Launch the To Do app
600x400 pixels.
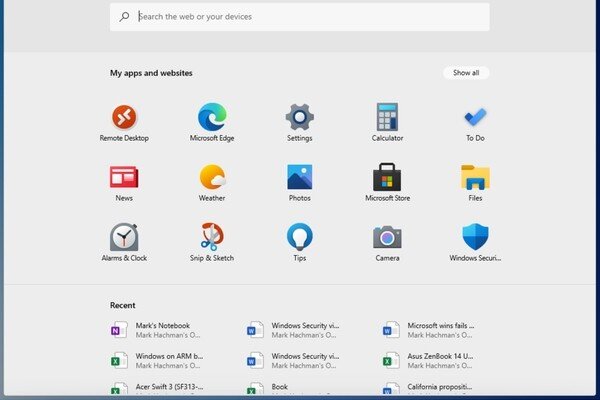475,123
